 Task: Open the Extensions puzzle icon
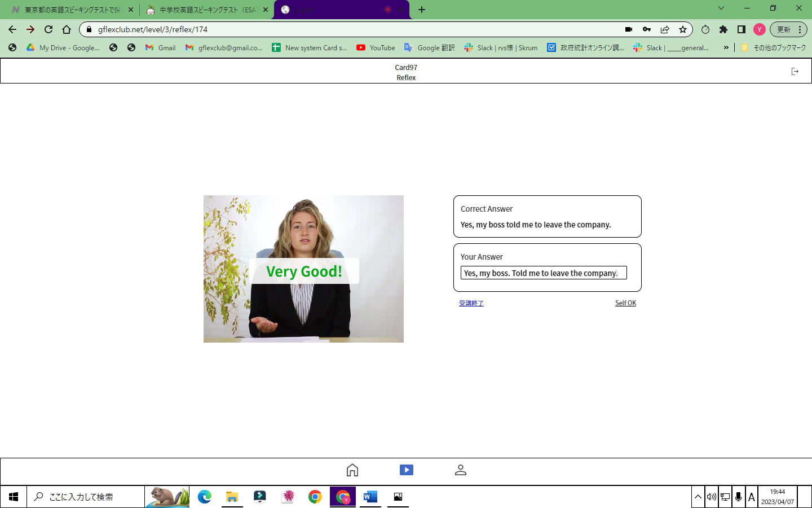(x=723, y=29)
